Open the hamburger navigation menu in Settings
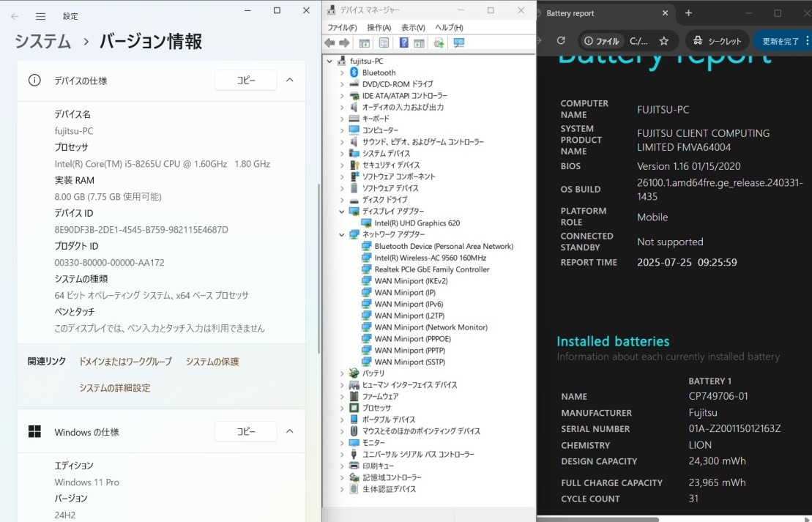The image size is (812, 522). tap(41, 17)
